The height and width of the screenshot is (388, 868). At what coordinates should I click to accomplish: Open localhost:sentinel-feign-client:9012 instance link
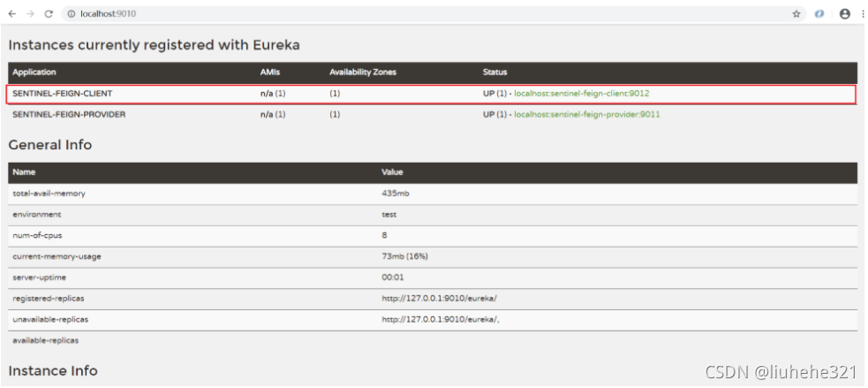point(581,94)
